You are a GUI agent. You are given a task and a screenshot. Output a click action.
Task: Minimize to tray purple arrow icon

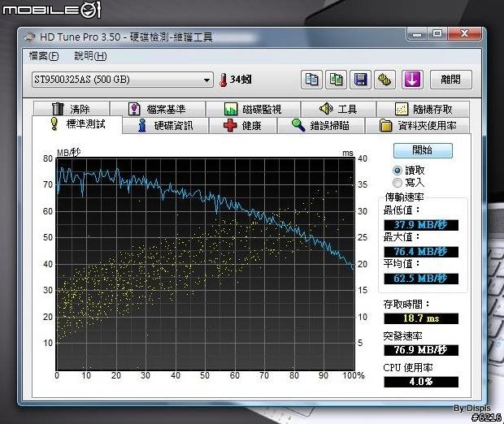pyautogui.click(x=412, y=80)
